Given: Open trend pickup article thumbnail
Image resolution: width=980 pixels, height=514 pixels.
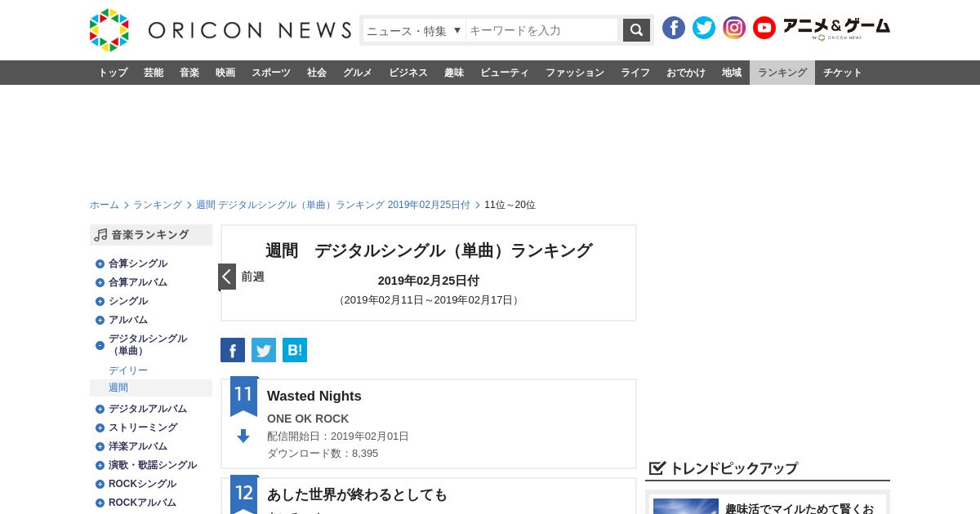Looking at the screenshot, I should (x=686, y=506).
